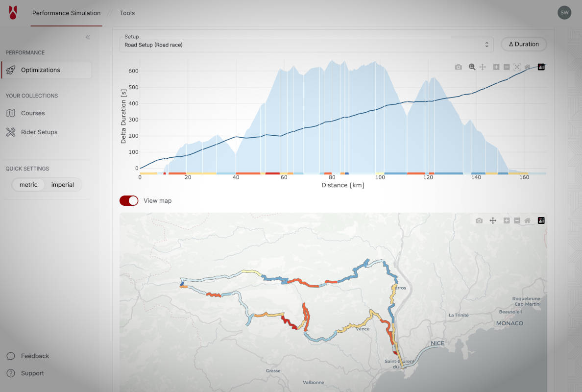This screenshot has width=582, height=392.
Task: Select the zoom tool on the duration chart
Action: (x=471, y=67)
